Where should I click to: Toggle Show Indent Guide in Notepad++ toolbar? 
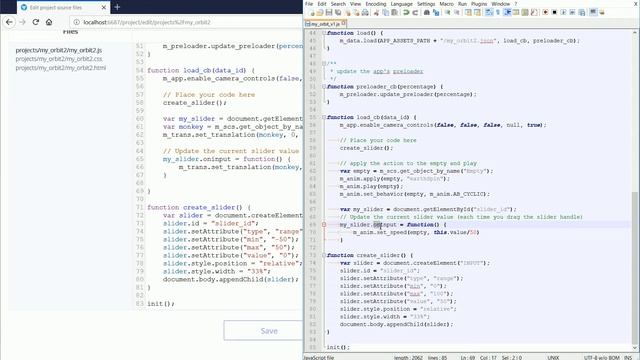(507, 13)
